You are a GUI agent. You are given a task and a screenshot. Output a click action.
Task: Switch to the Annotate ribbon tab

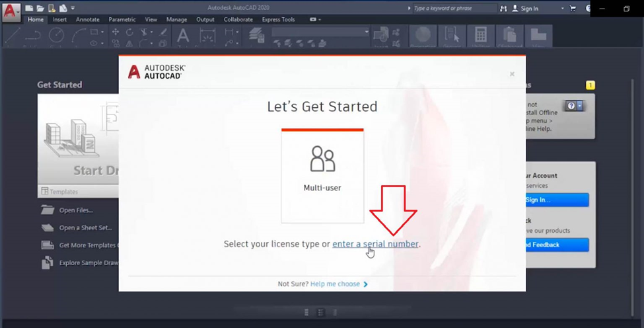click(x=87, y=20)
